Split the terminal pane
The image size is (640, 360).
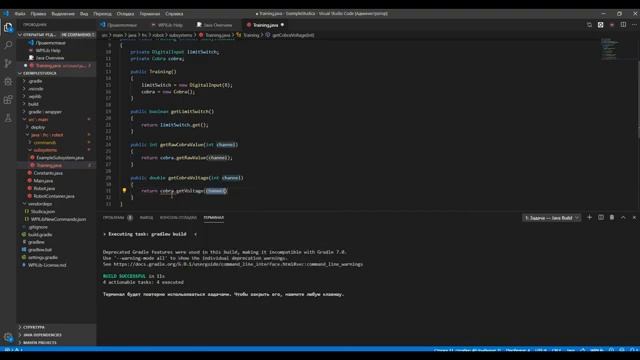601,218
